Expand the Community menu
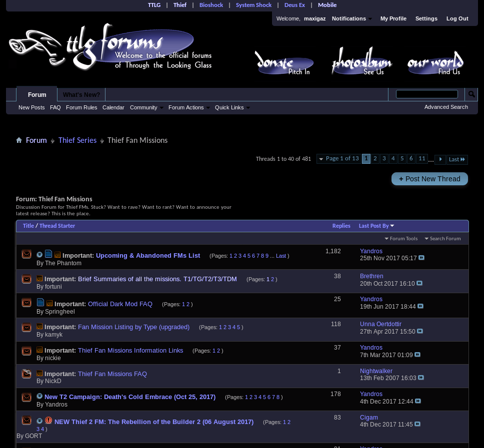Screen dimensions: 484x448 (146, 107)
